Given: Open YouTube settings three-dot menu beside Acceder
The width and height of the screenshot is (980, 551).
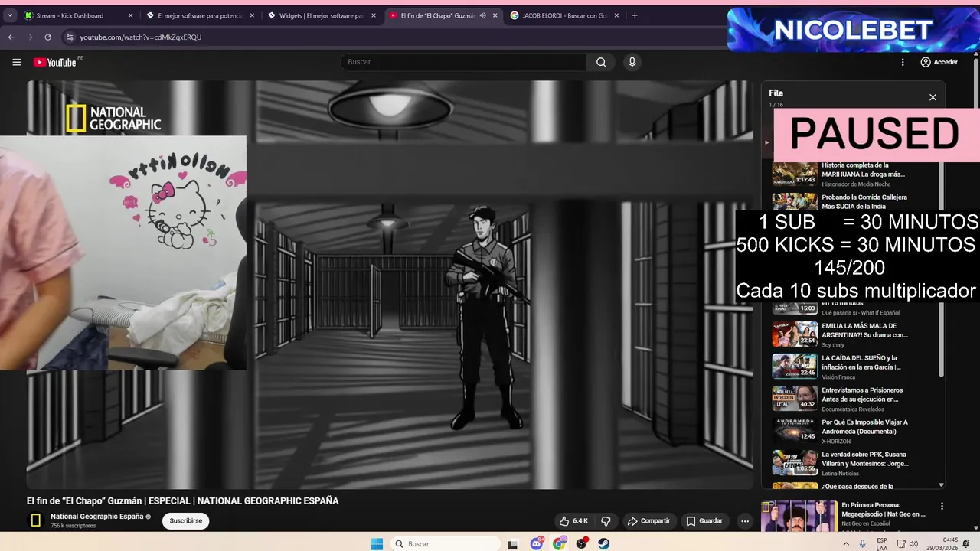Looking at the screenshot, I should [x=903, y=62].
